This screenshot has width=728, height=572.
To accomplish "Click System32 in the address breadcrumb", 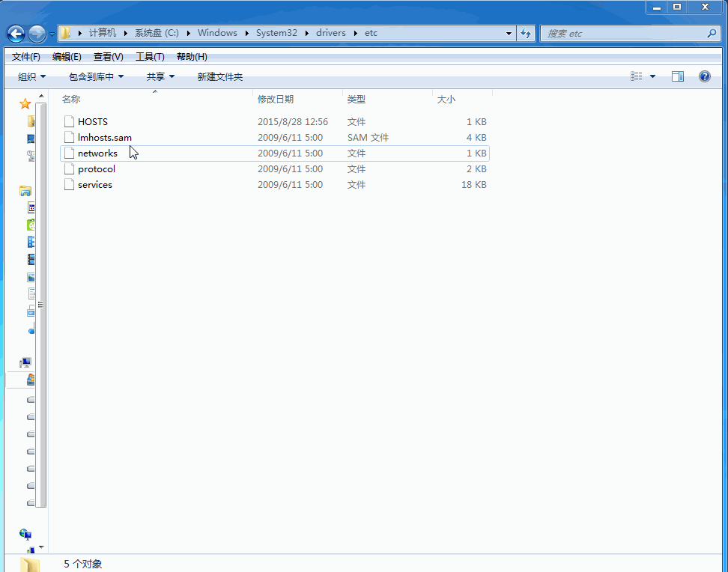I will (x=276, y=33).
